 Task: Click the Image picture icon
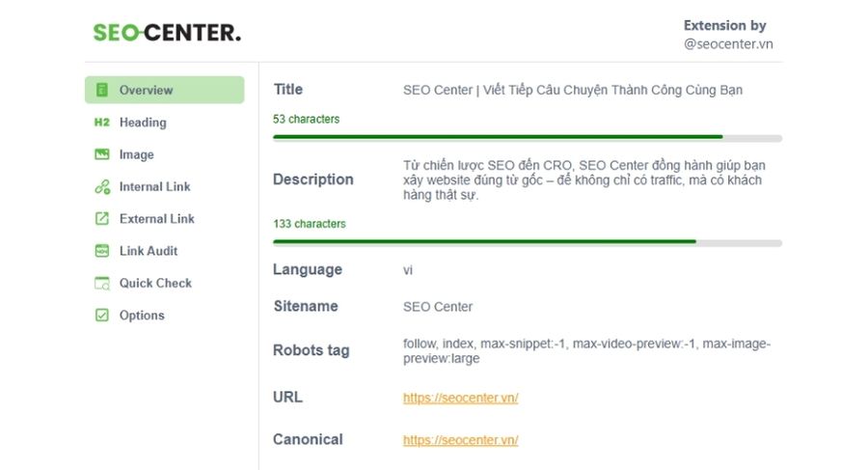click(102, 154)
